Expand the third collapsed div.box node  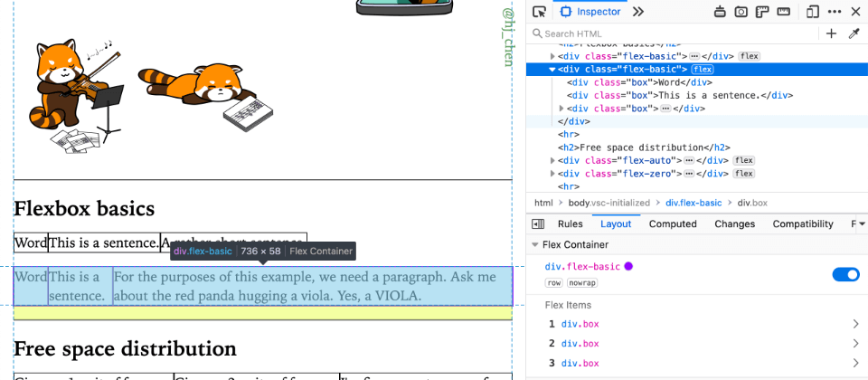click(561, 109)
